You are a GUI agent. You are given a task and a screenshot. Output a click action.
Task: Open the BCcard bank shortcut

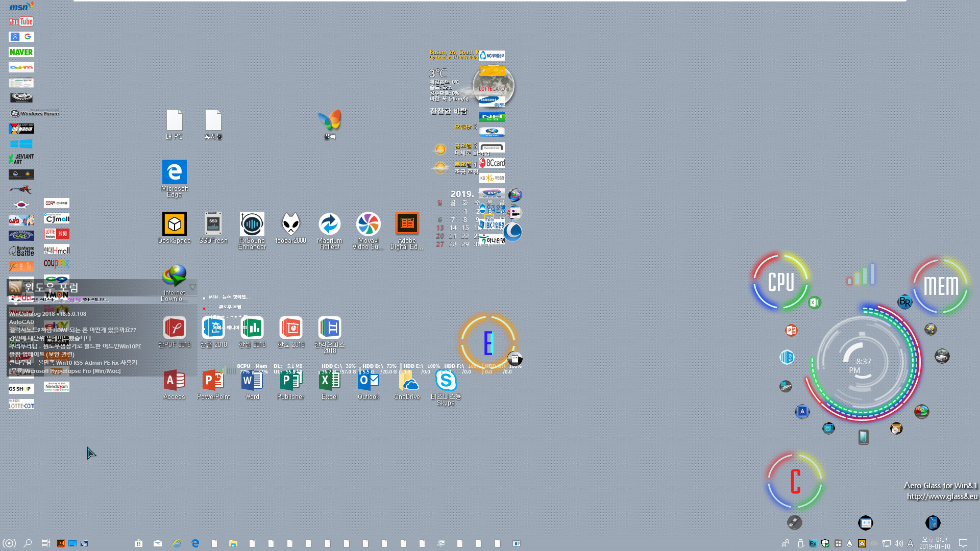point(492,163)
